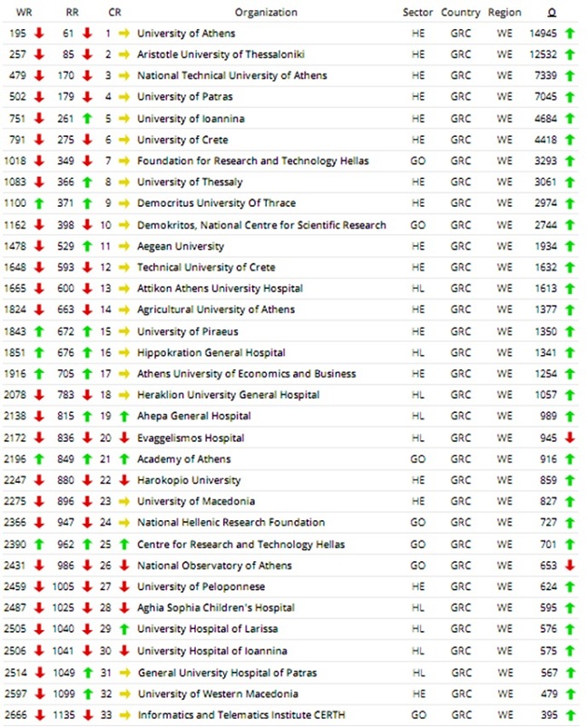Click green up arrow beside RR 529
The width and height of the screenshot is (588, 728).
tap(87, 246)
